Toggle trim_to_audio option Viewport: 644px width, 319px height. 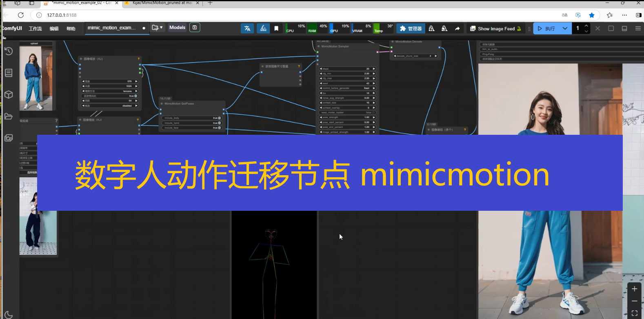tap(562, 49)
